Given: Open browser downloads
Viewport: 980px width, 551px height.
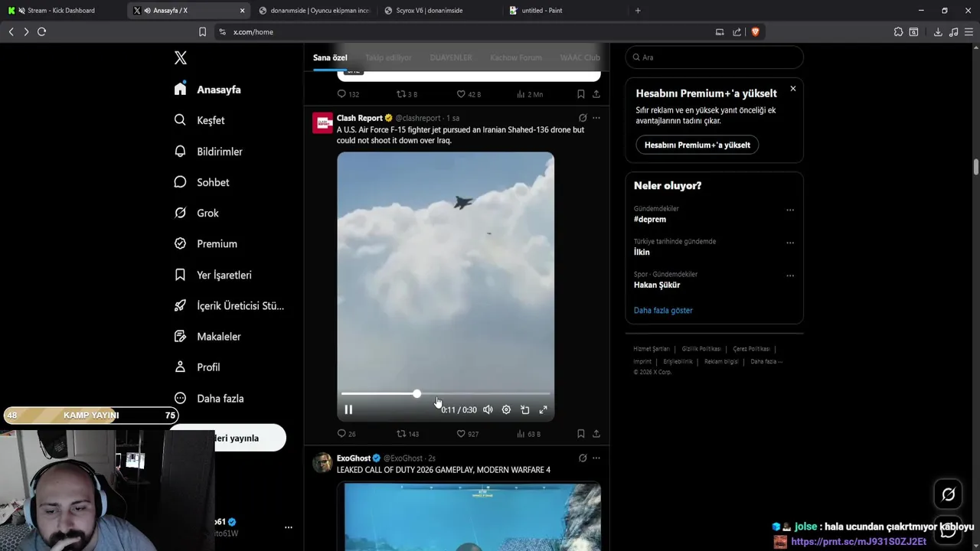Looking at the screenshot, I should [938, 31].
